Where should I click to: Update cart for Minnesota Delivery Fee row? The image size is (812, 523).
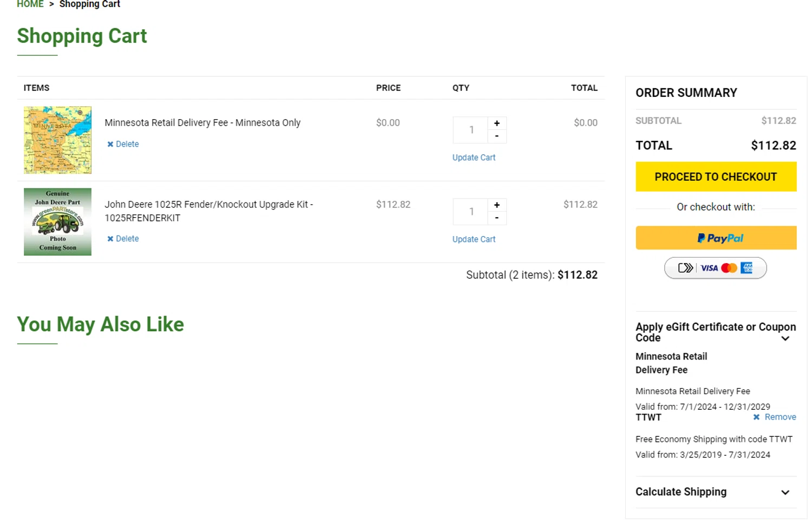point(474,158)
